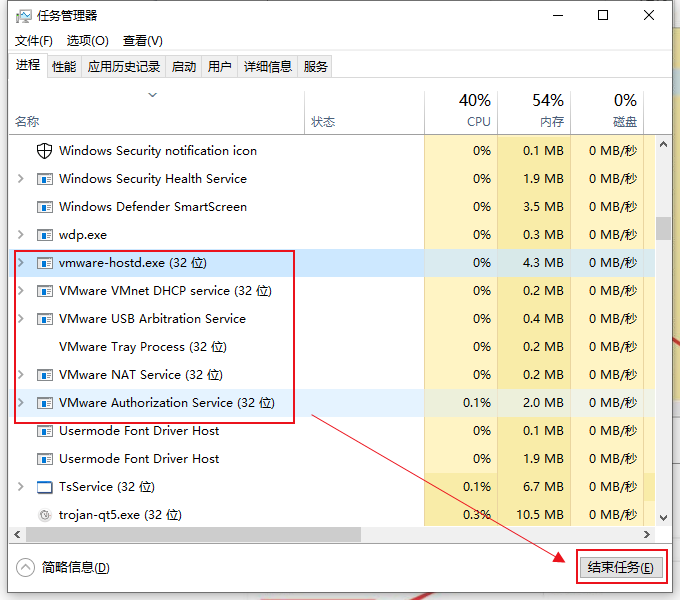Switch to the 服务 tab
Viewport: 680px width, 600px height.
point(315,67)
